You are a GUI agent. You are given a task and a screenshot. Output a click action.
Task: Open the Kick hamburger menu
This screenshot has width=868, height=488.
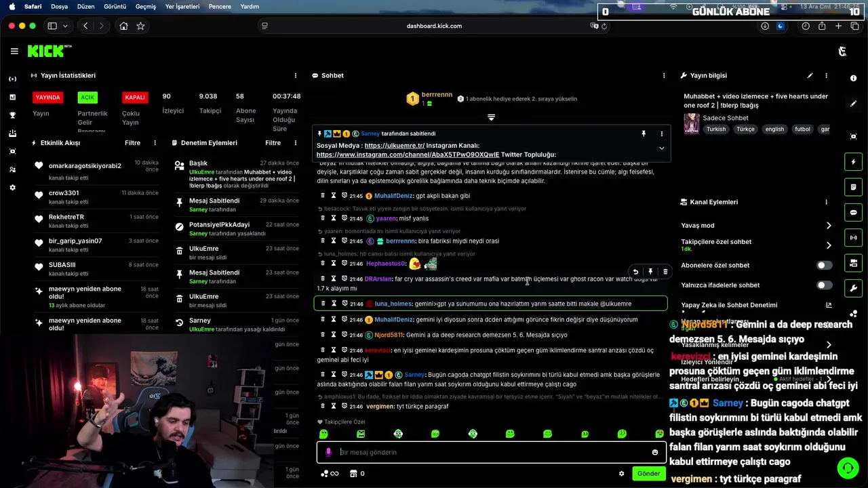pos(14,52)
